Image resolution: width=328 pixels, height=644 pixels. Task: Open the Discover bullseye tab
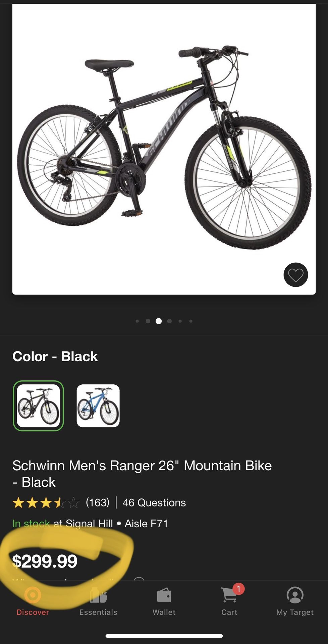click(33, 595)
